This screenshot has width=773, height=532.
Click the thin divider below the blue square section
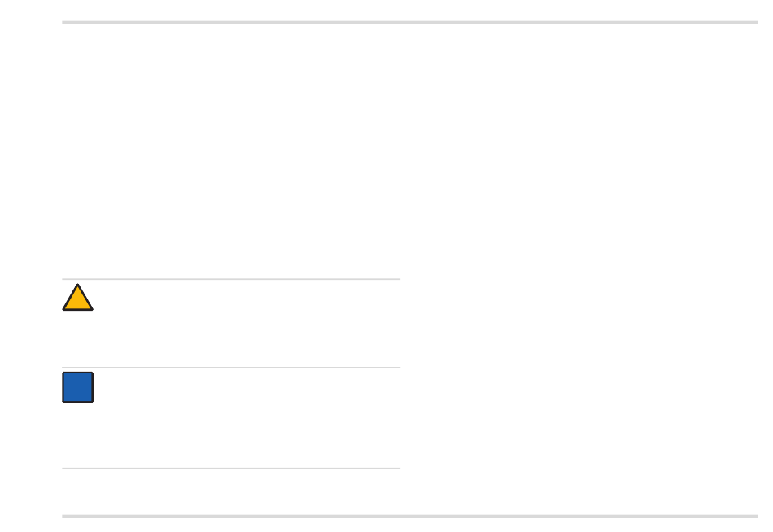[x=231, y=468]
